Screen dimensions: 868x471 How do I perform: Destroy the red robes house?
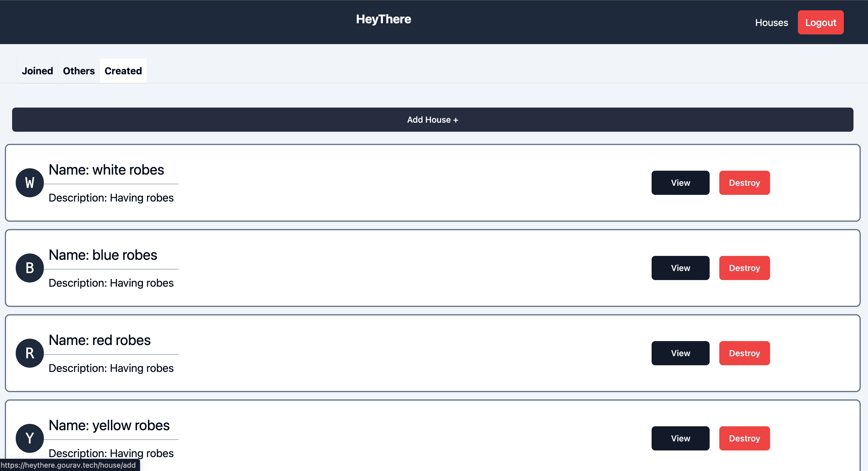click(744, 353)
